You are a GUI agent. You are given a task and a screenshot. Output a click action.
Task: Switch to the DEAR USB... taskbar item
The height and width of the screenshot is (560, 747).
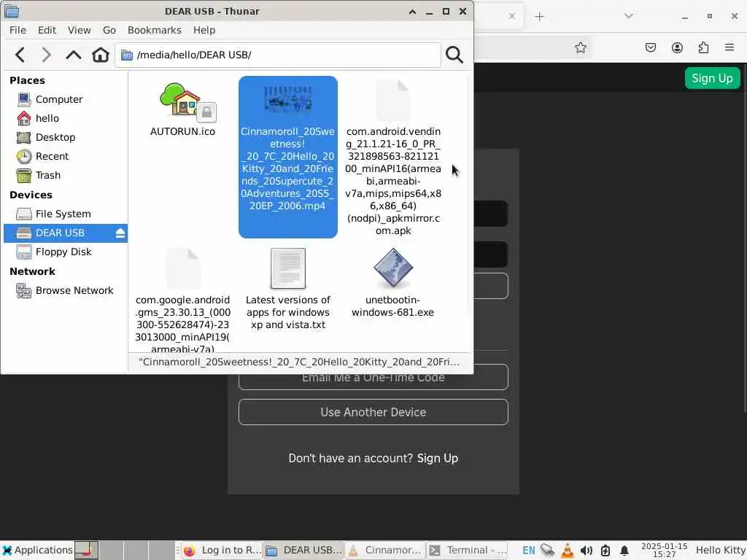click(304, 551)
